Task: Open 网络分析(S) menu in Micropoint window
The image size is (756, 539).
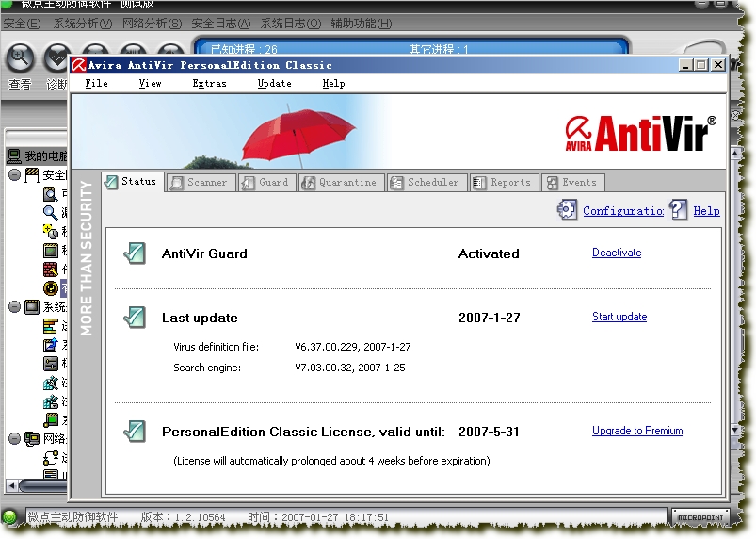Action: [152, 24]
